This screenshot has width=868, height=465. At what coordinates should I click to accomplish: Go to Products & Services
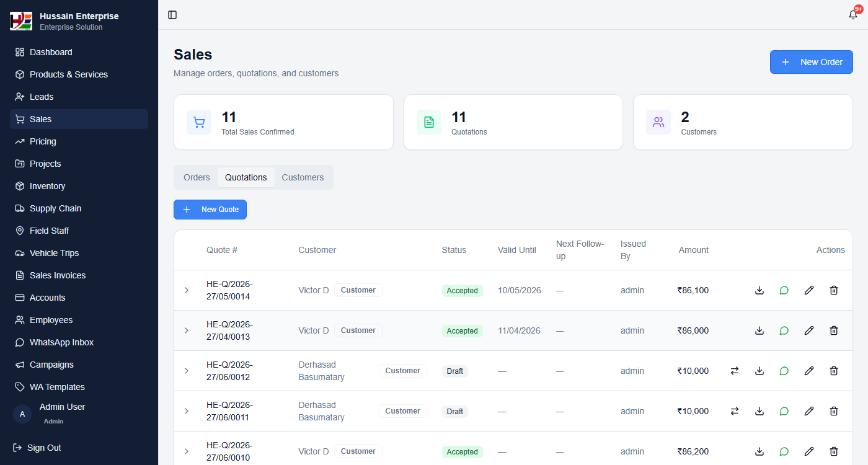point(79,74)
